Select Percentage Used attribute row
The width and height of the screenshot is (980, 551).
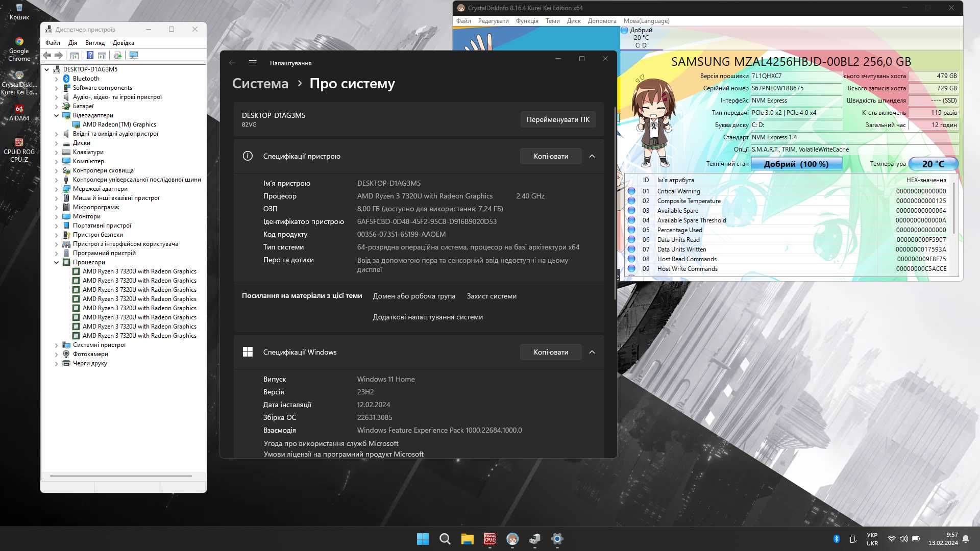pos(789,230)
